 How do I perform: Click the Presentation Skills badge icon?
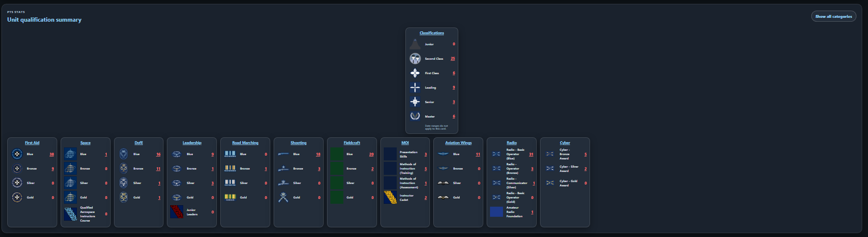[x=390, y=154]
